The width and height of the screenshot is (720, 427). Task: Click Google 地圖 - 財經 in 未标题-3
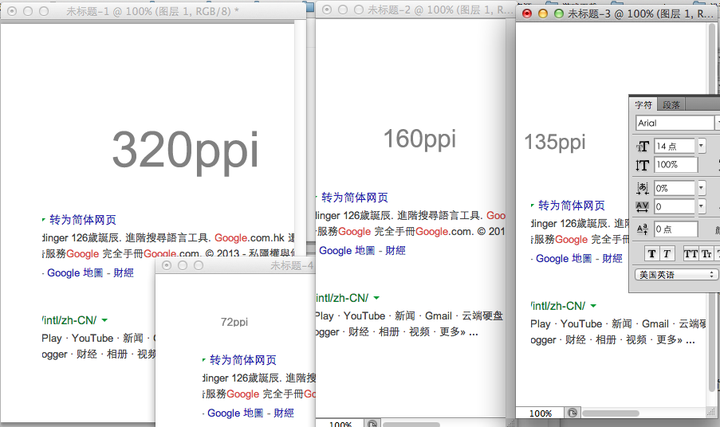(579, 258)
